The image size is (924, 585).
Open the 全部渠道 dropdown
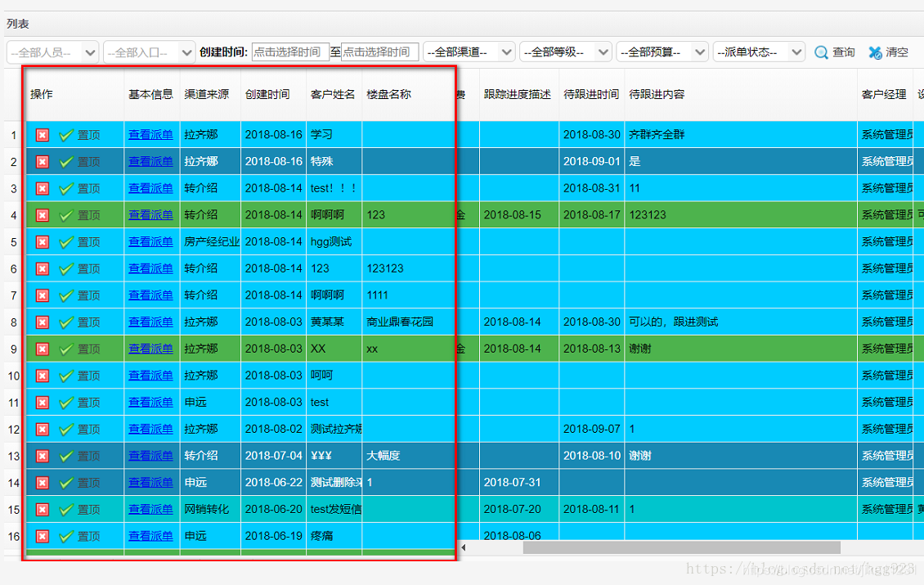pos(469,52)
